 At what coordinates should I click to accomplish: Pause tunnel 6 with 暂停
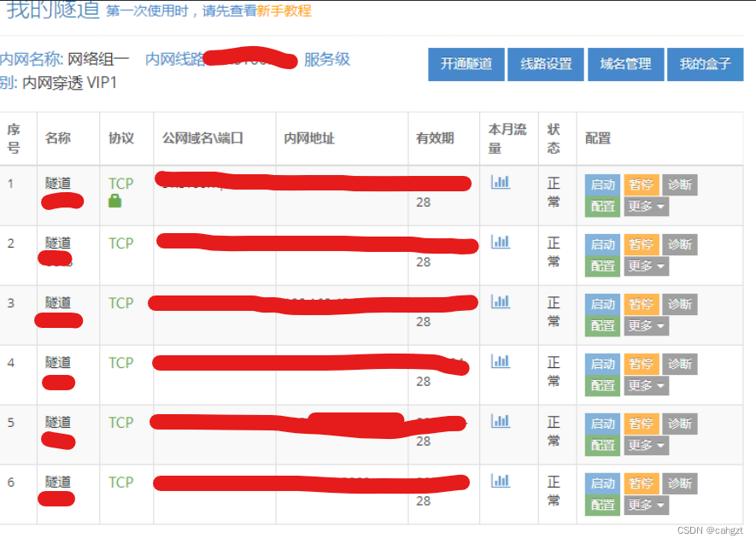[x=641, y=483]
